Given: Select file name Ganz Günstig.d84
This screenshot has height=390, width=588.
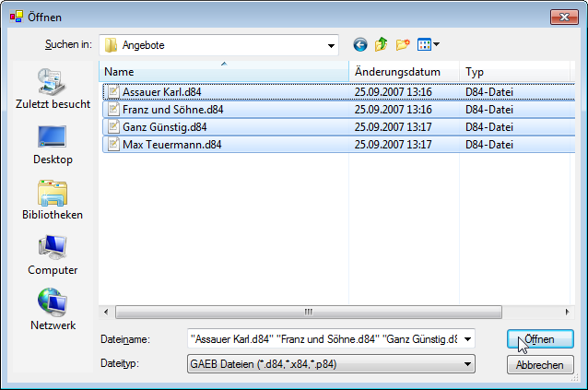Looking at the screenshot, I should [x=165, y=126].
